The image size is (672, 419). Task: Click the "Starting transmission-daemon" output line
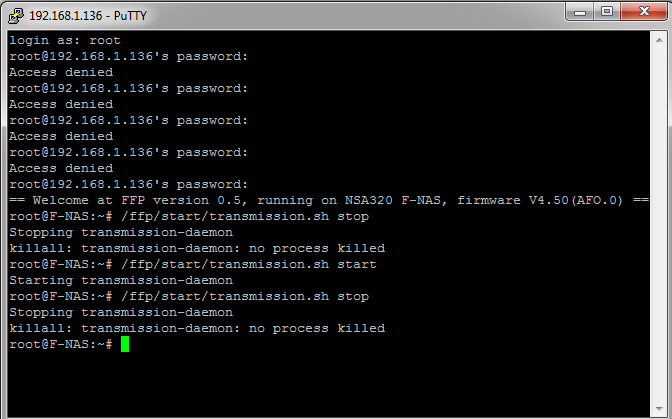(x=121, y=280)
